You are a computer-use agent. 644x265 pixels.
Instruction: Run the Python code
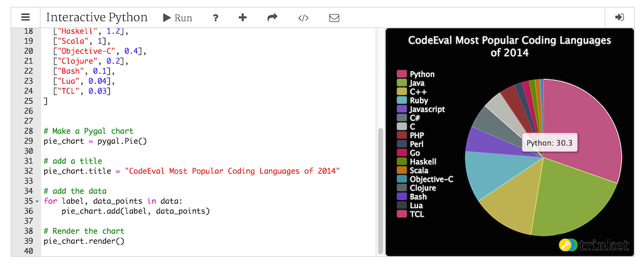pos(177,17)
